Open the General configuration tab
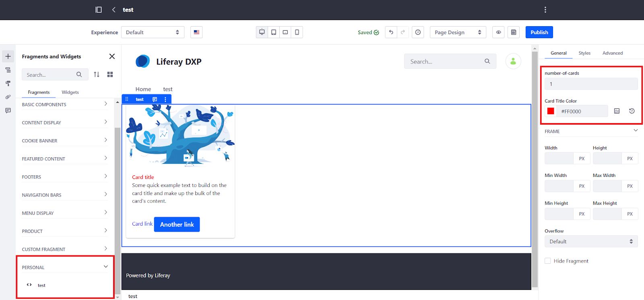The width and height of the screenshot is (644, 300). pyautogui.click(x=558, y=53)
